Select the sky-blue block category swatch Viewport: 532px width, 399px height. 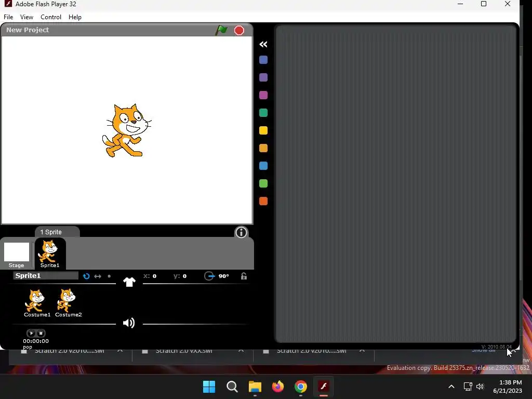263,166
